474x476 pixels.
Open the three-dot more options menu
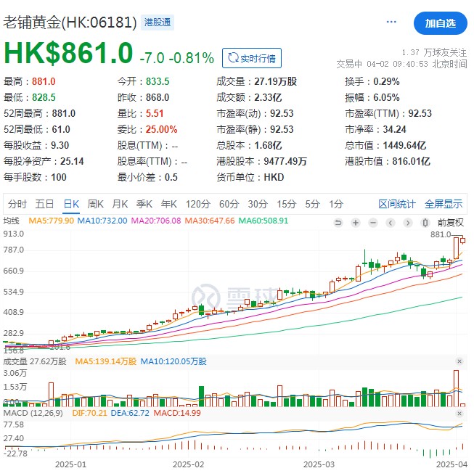pos(391,22)
